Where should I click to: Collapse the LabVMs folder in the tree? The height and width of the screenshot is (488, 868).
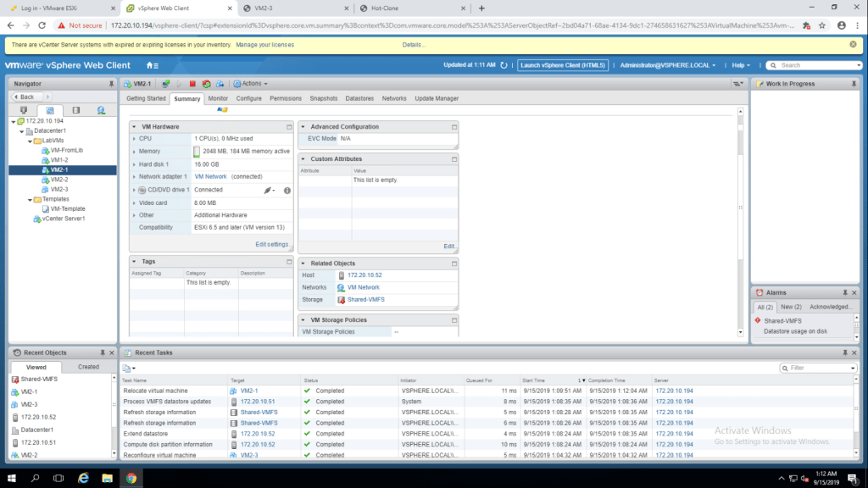tap(28, 140)
